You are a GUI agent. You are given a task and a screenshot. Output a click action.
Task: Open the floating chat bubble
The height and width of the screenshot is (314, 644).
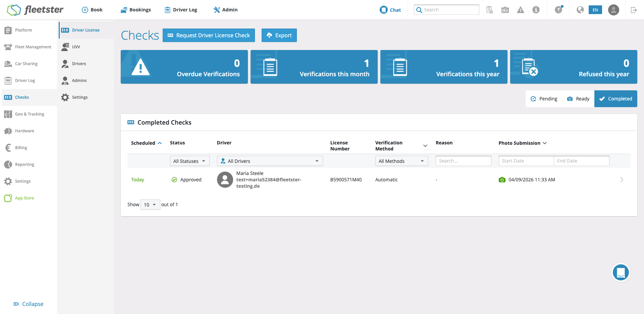[621, 272]
